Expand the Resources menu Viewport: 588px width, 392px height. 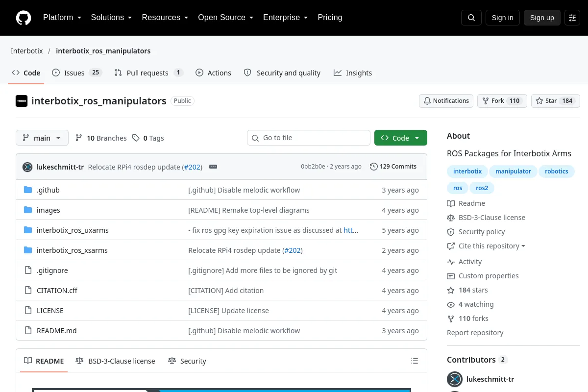(x=165, y=18)
